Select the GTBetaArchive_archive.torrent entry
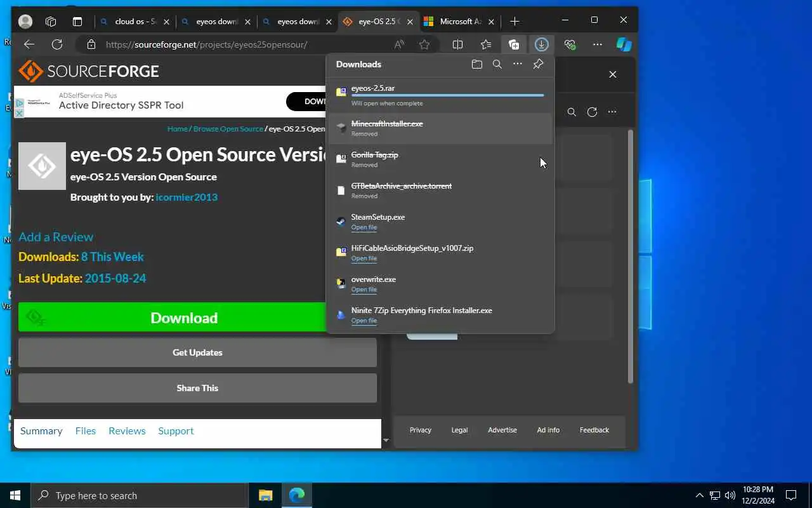Image resolution: width=812 pixels, height=508 pixels. tap(440, 190)
